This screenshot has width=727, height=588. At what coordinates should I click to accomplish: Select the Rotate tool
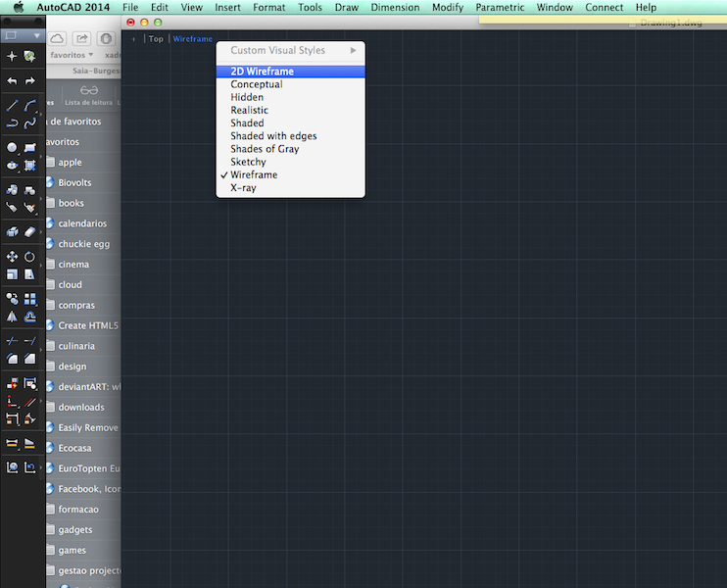30,257
